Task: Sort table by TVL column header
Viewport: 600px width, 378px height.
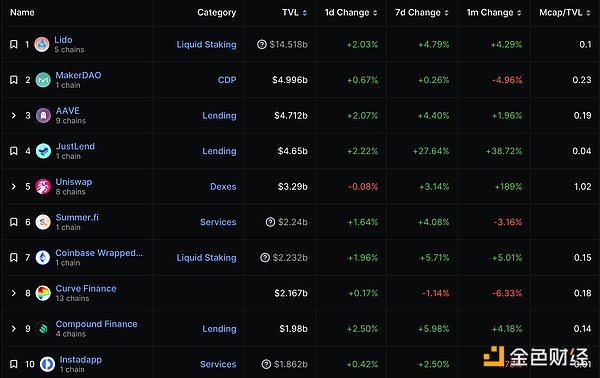Action: [294, 13]
